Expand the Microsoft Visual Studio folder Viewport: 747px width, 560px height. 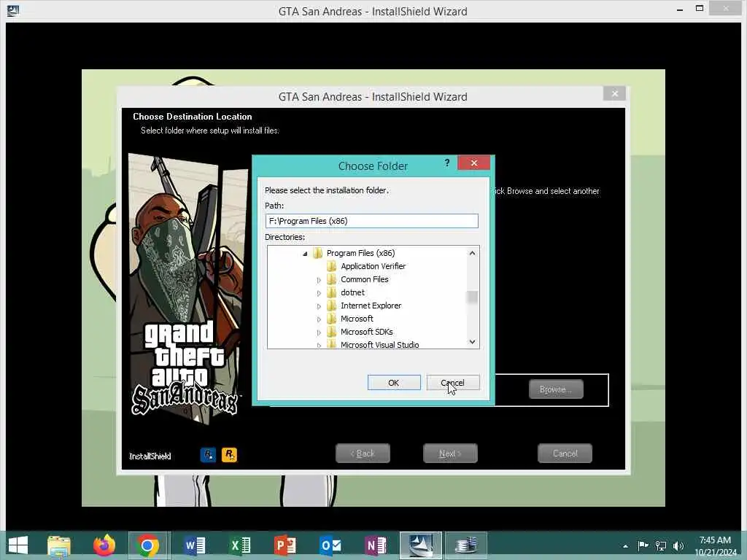tap(319, 345)
